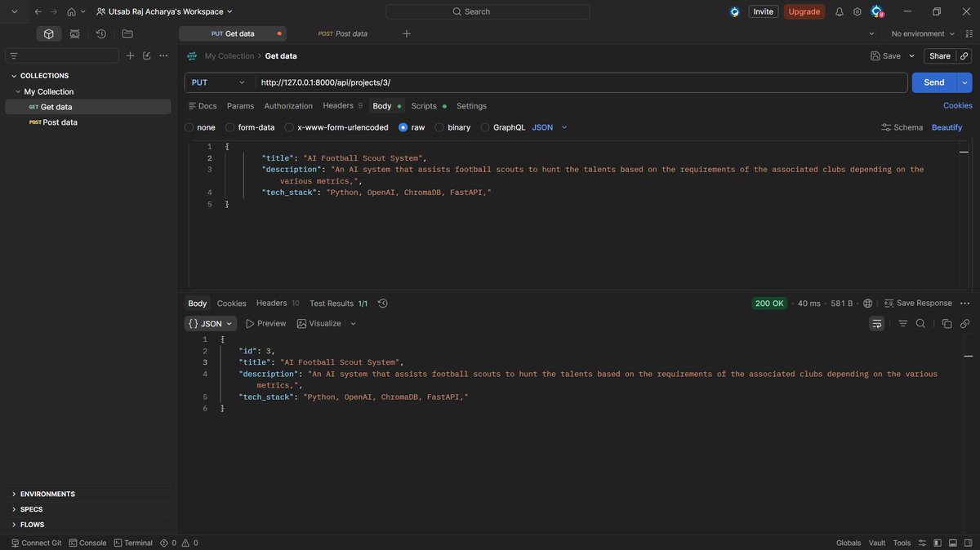Select x-www-form-urlencoded body type
The width and height of the screenshot is (980, 550).
(x=289, y=127)
